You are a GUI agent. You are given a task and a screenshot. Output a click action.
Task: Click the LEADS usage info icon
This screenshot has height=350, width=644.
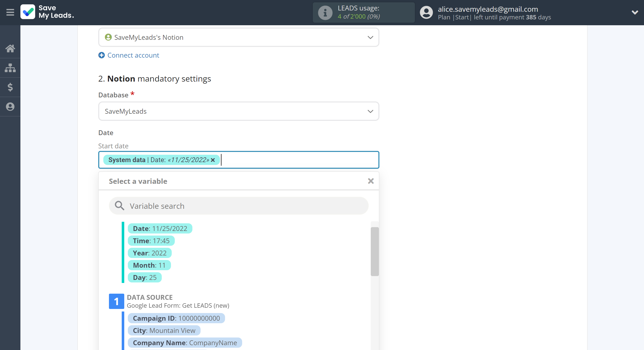point(325,12)
